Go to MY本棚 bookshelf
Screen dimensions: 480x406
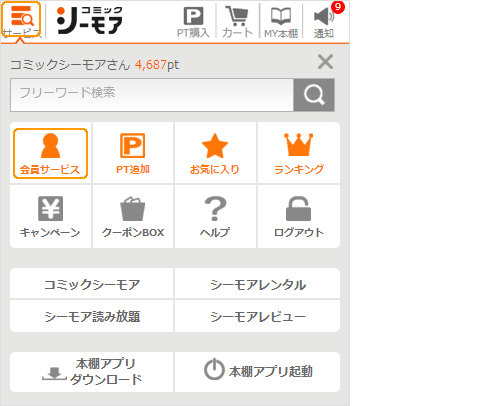[281, 22]
